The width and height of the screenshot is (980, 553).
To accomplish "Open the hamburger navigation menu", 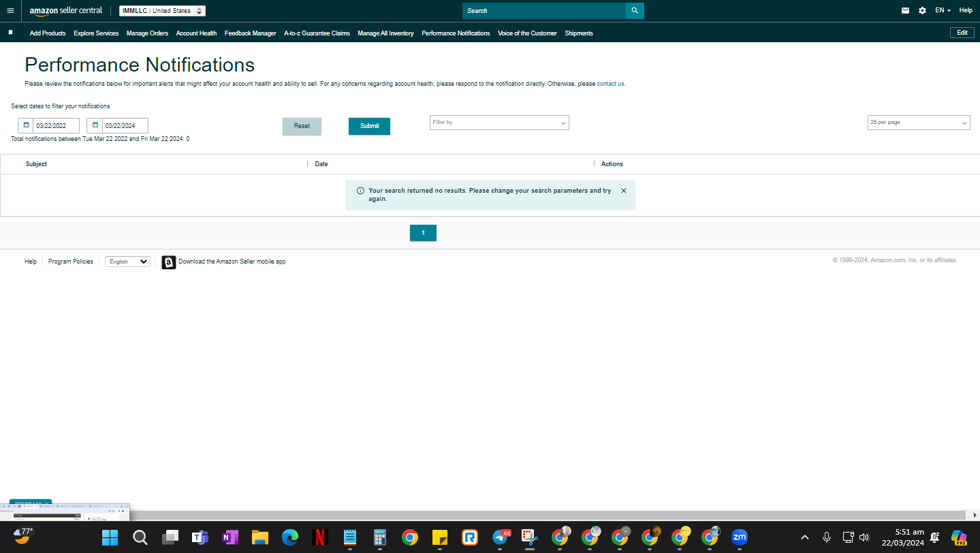I will [x=10, y=11].
